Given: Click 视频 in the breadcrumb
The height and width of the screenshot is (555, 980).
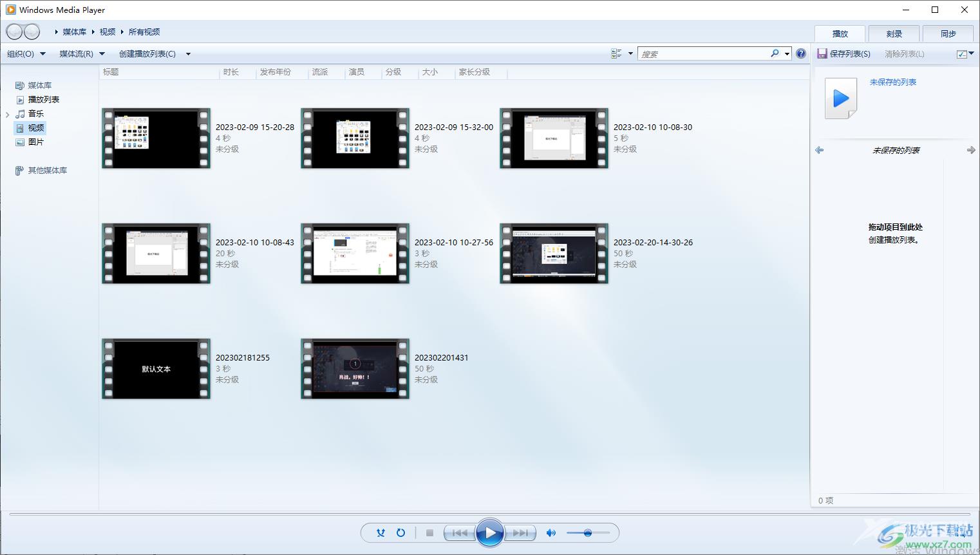Looking at the screenshot, I should 108,32.
